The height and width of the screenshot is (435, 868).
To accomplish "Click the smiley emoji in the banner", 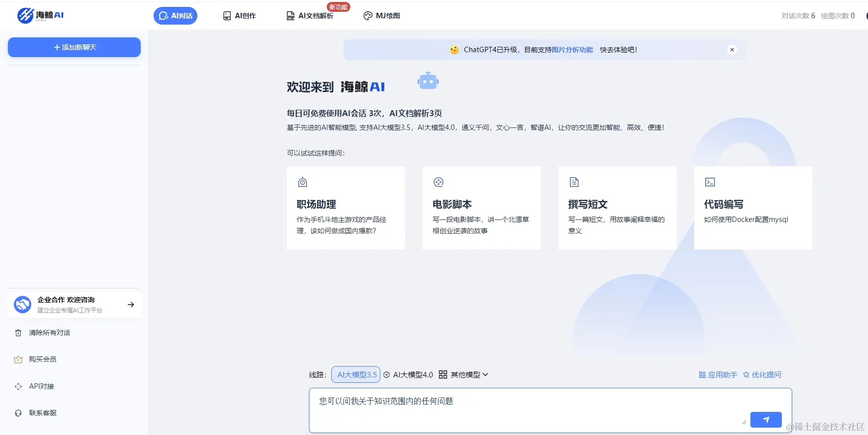I will [454, 50].
